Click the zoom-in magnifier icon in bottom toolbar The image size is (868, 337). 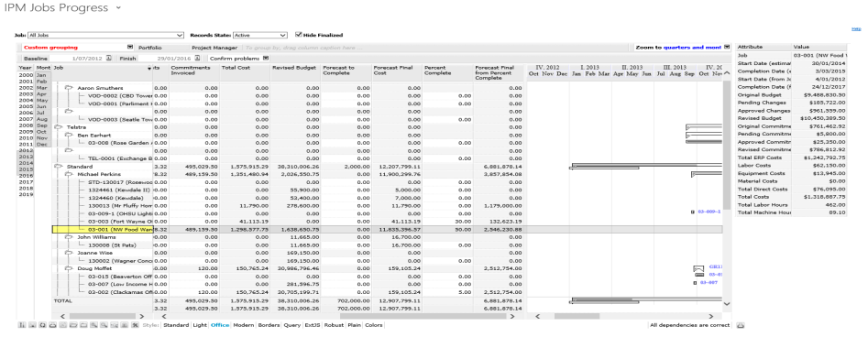click(x=93, y=325)
